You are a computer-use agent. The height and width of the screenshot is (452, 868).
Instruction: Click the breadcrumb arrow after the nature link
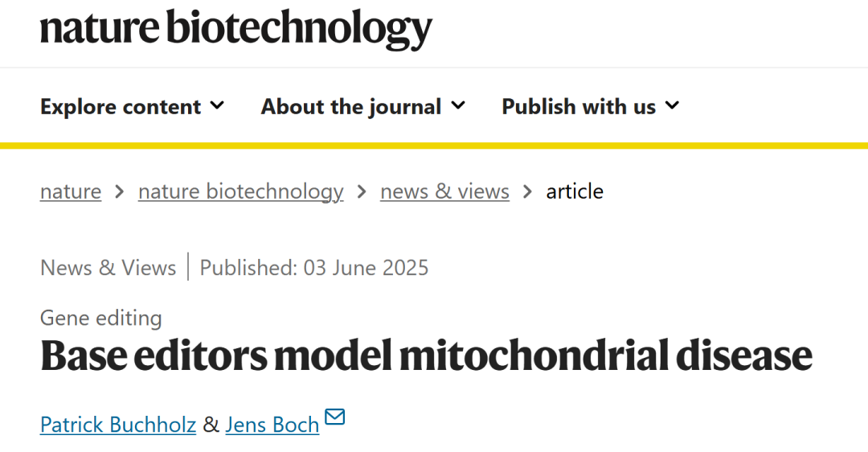[120, 191]
